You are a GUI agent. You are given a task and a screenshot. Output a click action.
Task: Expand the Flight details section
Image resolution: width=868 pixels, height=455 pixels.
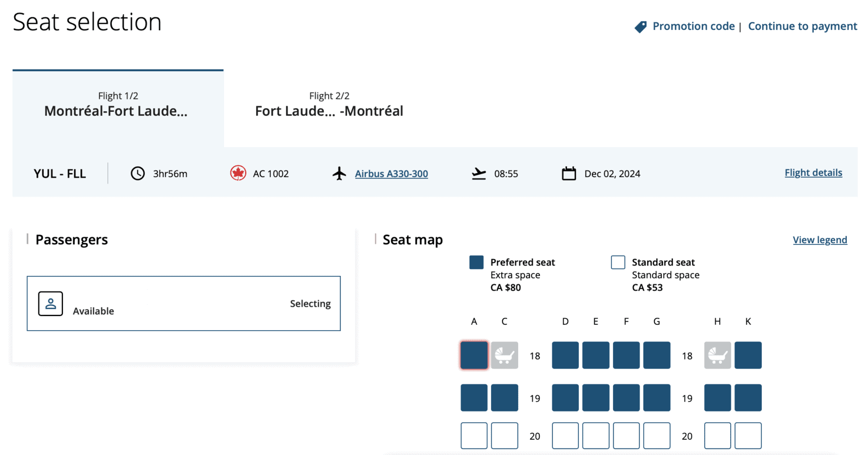pos(813,172)
